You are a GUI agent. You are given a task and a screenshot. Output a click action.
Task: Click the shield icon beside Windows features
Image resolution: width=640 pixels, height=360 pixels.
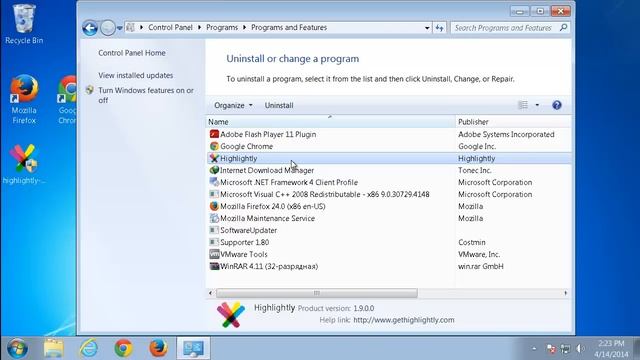[x=90, y=90]
